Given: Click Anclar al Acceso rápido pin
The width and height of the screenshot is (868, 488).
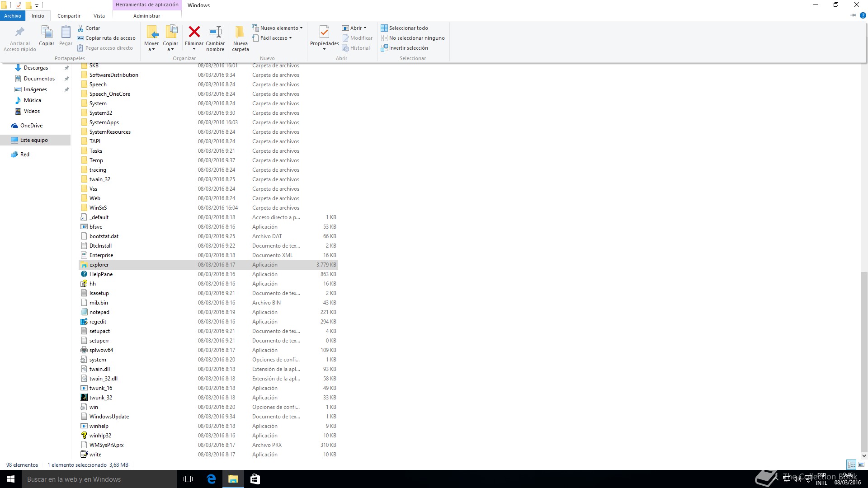Looking at the screenshot, I should coord(20,38).
